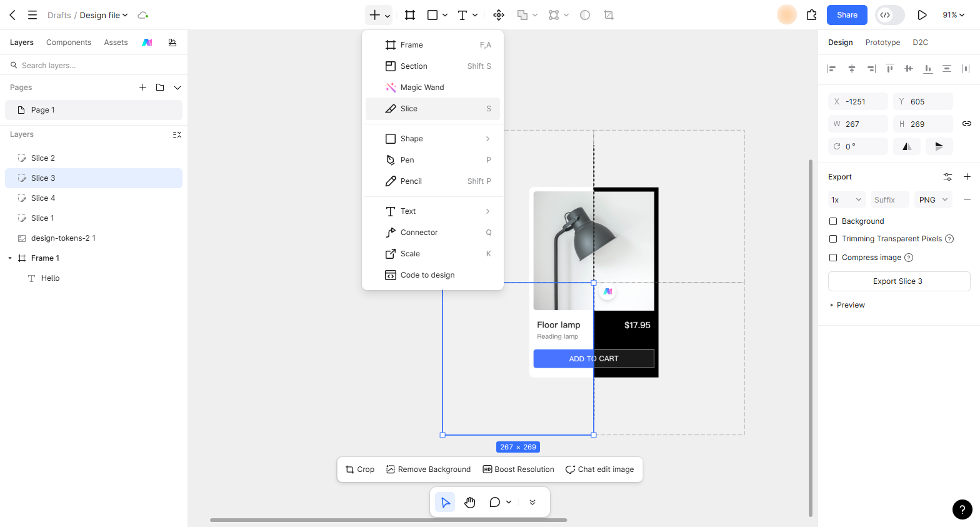Viewport: 980px width, 527px height.
Task: Flip horizontal icon
Action: point(907,146)
